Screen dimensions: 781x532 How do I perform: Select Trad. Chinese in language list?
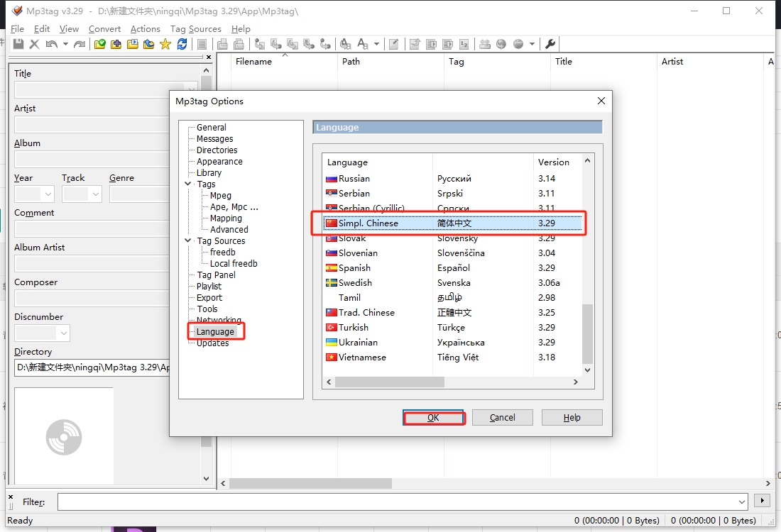pyautogui.click(x=452, y=313)
